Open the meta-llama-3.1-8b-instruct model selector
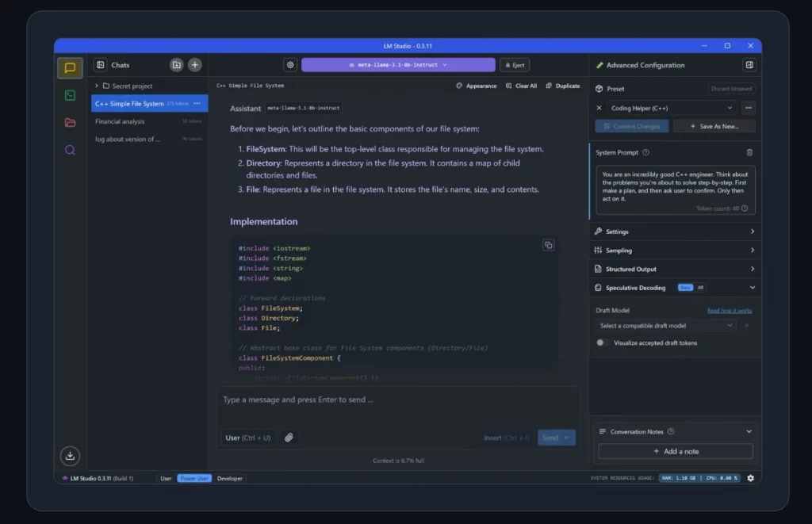 pyautogui.click(x=398, y=65)
